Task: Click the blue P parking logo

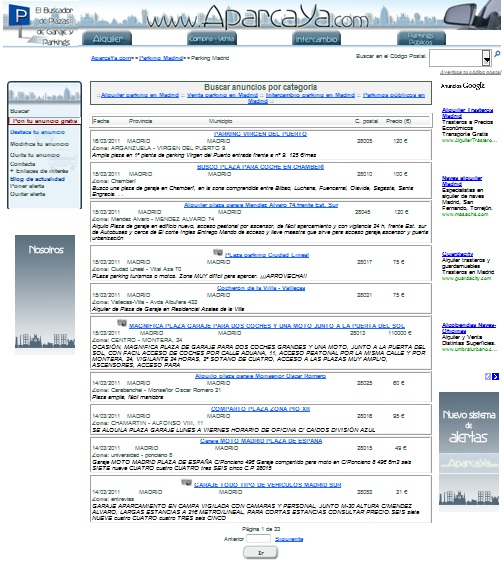Action: coord(19,15)
